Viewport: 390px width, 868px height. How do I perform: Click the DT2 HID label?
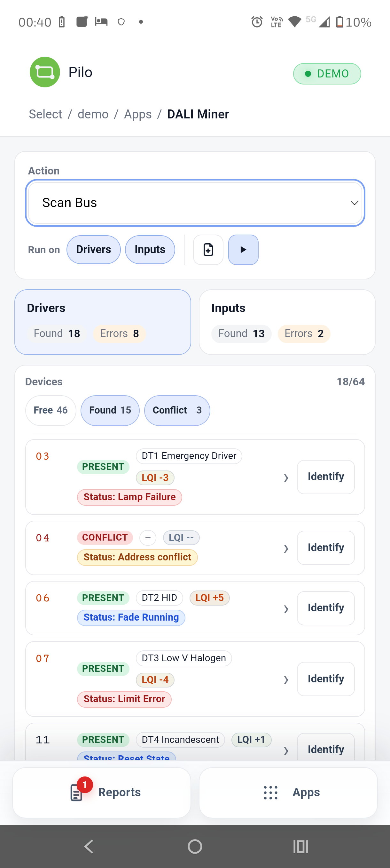pyautogui.click(x=160, y=598)
